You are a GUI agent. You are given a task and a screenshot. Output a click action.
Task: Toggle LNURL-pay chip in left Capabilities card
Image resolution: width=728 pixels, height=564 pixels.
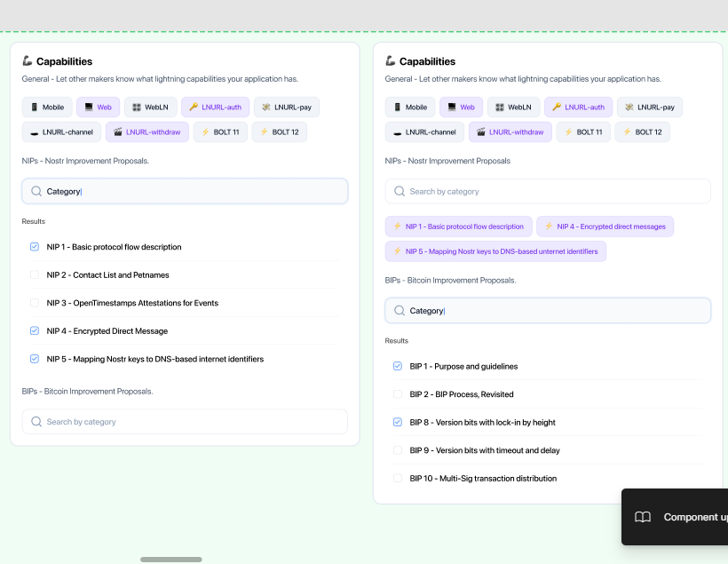pyautogui.click(x=287, y=107)
